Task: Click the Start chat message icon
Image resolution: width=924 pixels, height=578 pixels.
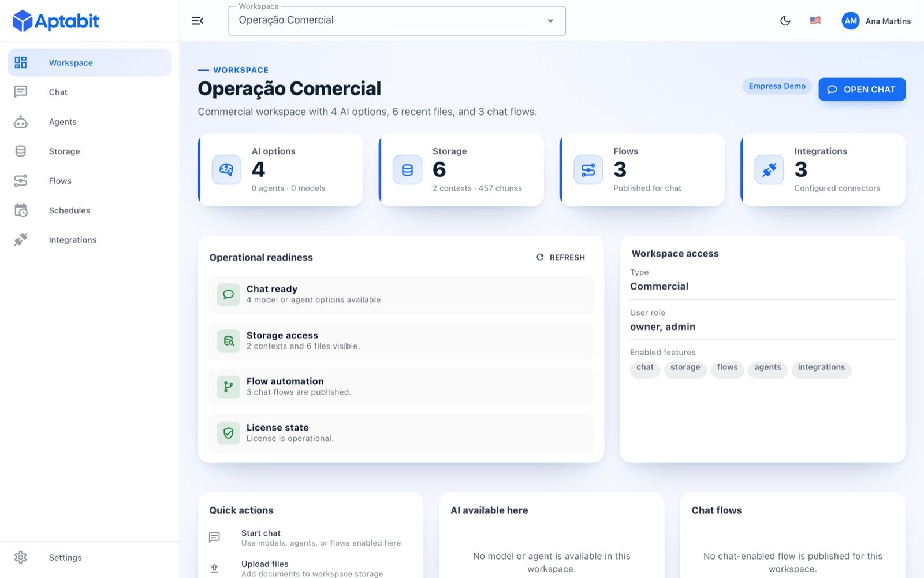Action: [214, 538]
